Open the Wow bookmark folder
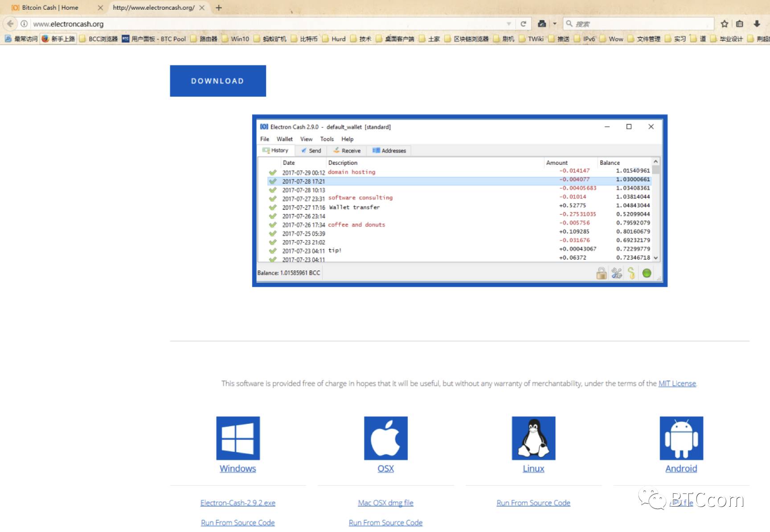Screen dimensions: 770x532 611,39
